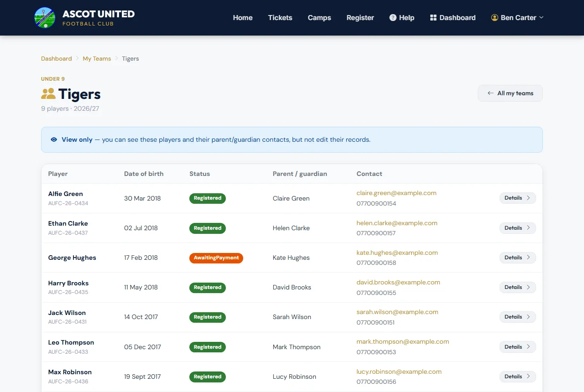Screen dimensions: 584x392
Task: Click the Ascot United club crest logo
Action: pyautogui.click(x=45, y=17)
